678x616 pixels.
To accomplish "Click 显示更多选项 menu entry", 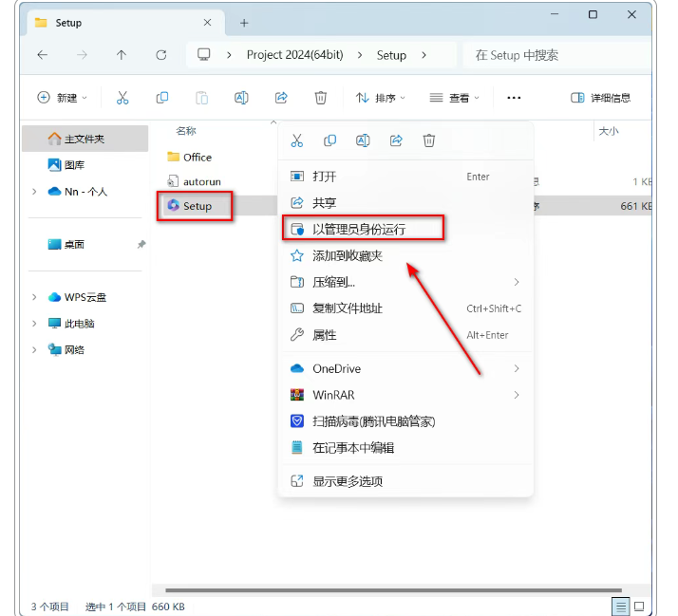I will [348, 481].
